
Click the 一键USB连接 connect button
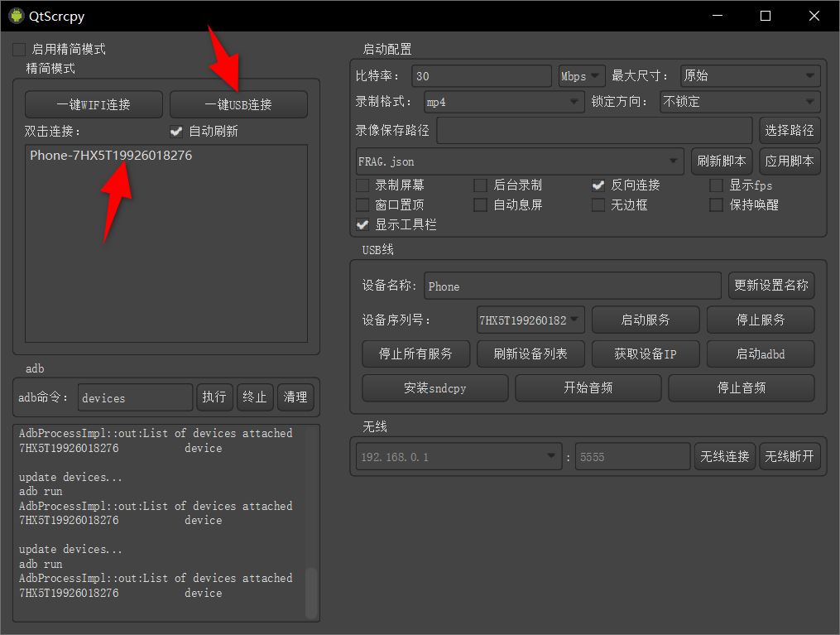[239, 104]
